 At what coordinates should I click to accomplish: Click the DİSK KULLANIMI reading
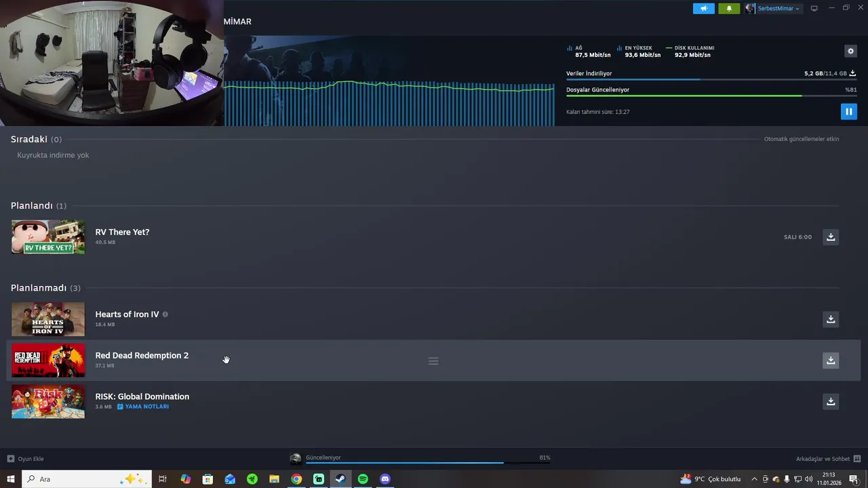pos(690,52)
